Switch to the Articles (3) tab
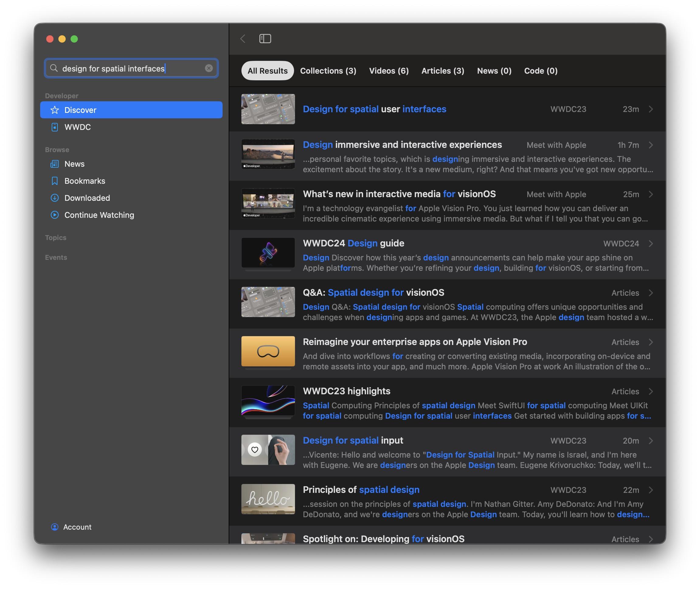This screenshot has height=589, width=700. 443,71
